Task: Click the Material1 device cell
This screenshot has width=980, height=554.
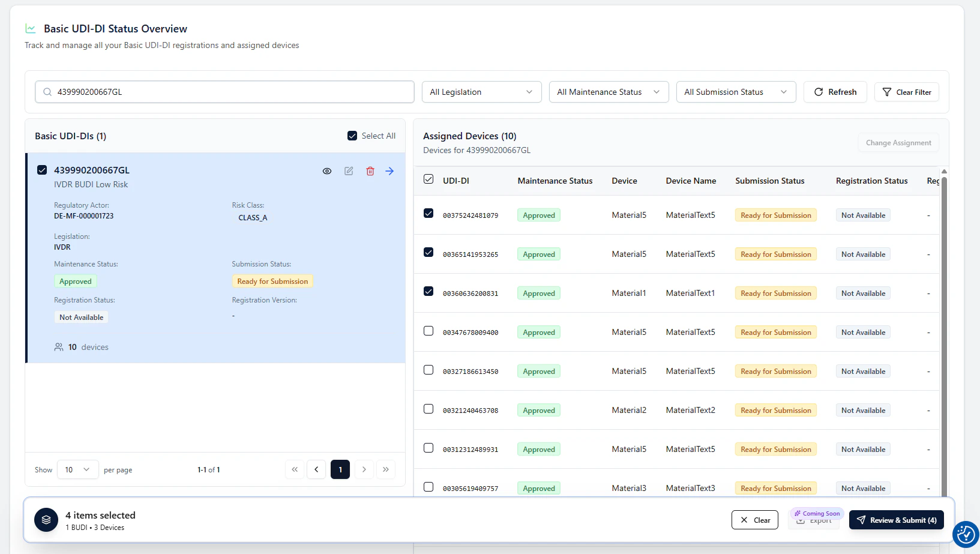Action: click(x=629, y=294)
